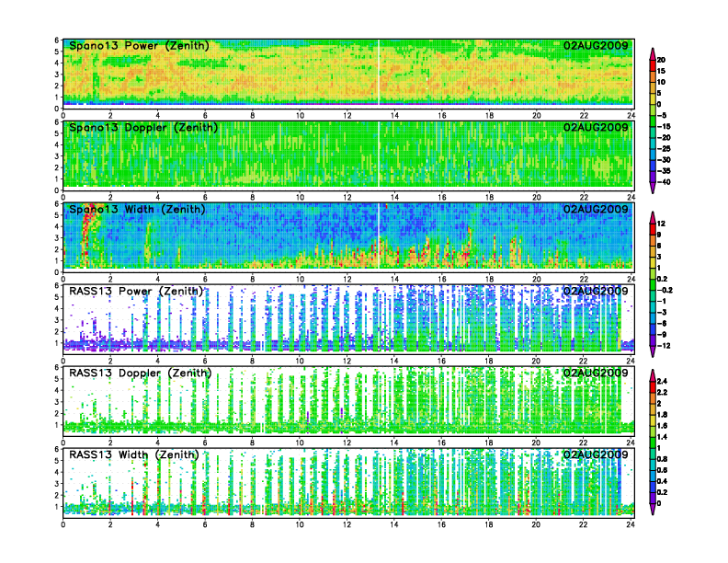
Task: Click hour tick '24' under the Spano13 Power plot
Action: coord(631,116)
